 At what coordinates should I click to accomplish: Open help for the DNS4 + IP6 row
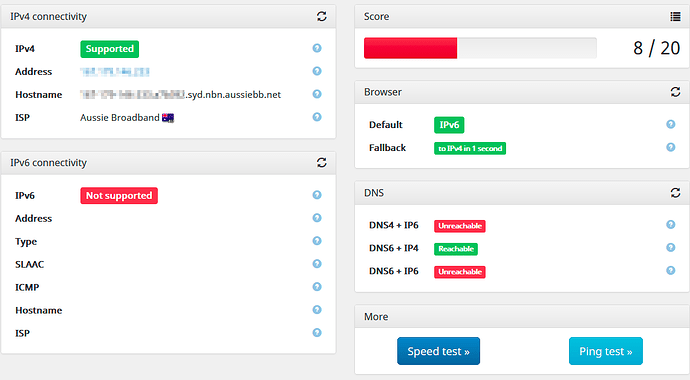(x=671, y=224)
